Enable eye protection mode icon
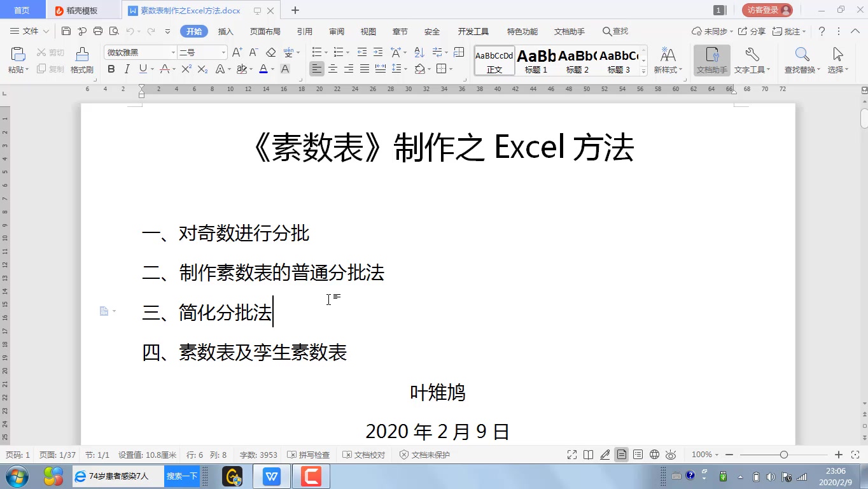This screenshot has width=868, height=489. coord(671,455)
